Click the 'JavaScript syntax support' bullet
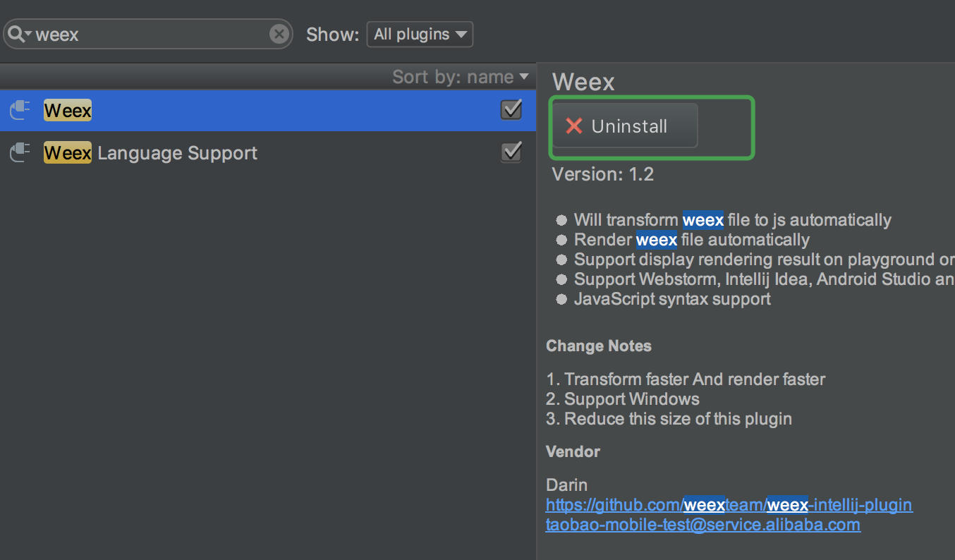This screenshot has width=955, height=560. [x=672, y=299]
